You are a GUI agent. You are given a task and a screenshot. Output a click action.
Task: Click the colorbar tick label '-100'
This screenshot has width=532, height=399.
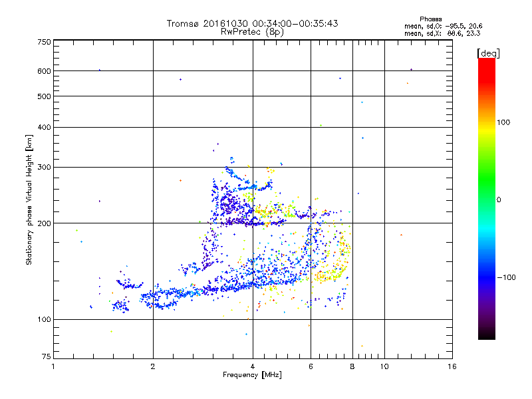506,277
